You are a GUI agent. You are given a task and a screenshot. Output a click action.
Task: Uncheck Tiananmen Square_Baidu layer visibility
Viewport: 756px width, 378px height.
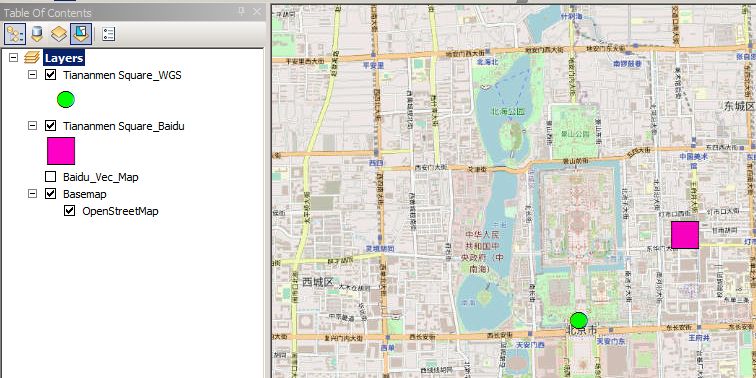pos(50,126)
